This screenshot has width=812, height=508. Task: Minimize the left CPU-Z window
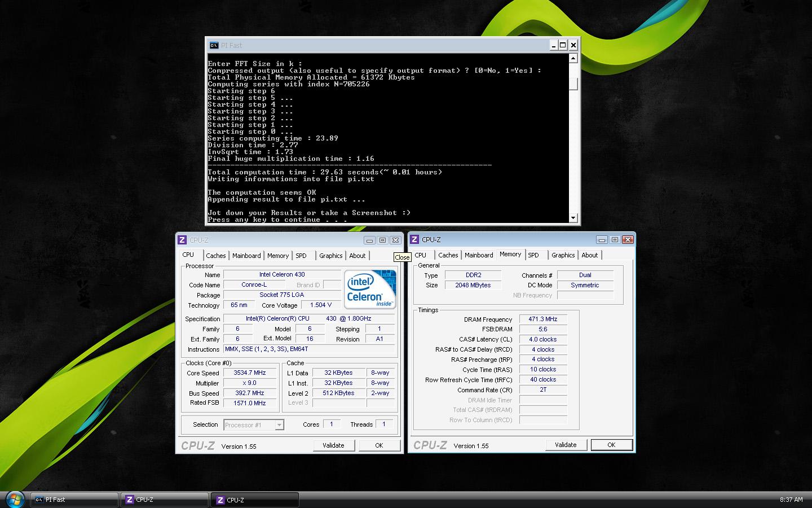click(x=369, y=240)
